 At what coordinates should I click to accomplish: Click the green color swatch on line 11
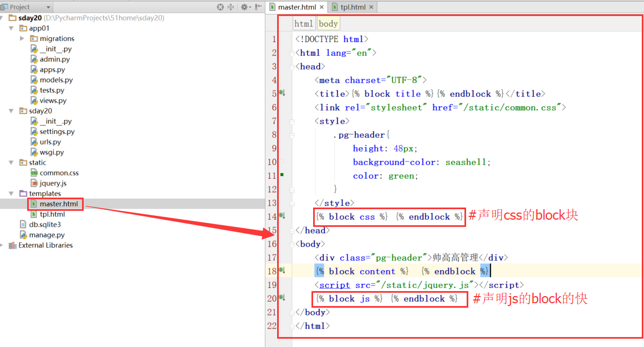282,175
